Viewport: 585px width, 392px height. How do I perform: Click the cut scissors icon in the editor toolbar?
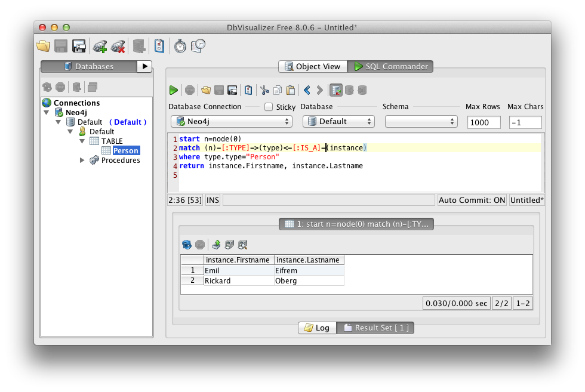[x=264, y=90]
